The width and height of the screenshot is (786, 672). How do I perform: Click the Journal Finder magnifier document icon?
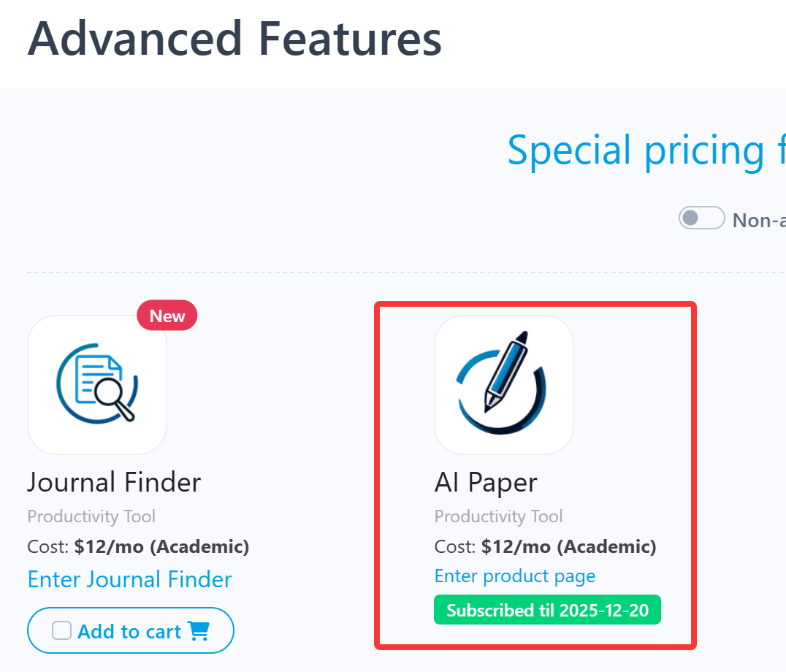[97, 384]
